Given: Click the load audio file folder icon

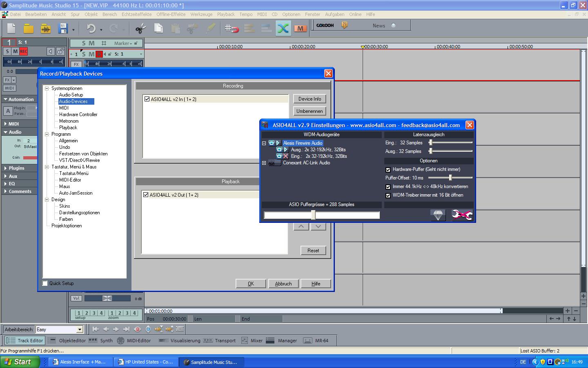Looking at the screenshot, I should pyautogui.click(x=46, y=28).
